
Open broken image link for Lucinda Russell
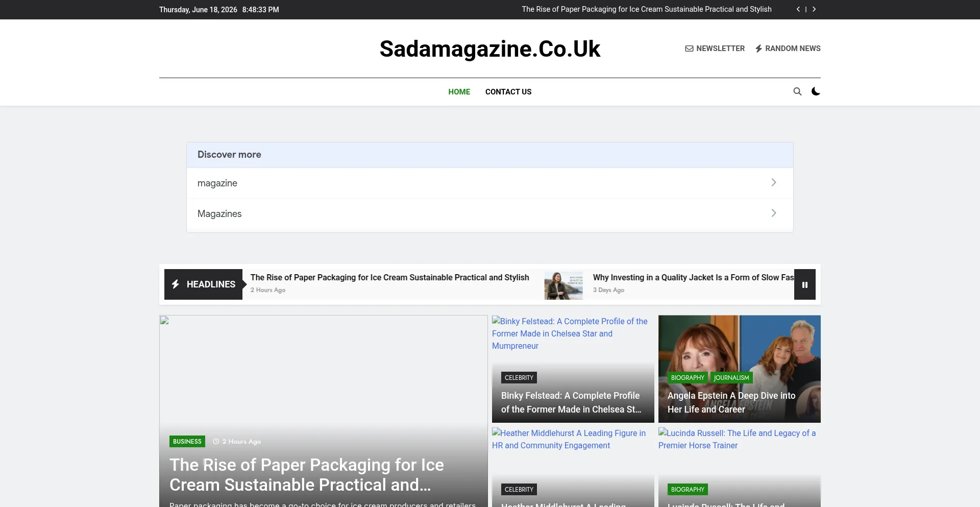click(x=737, y=439)
